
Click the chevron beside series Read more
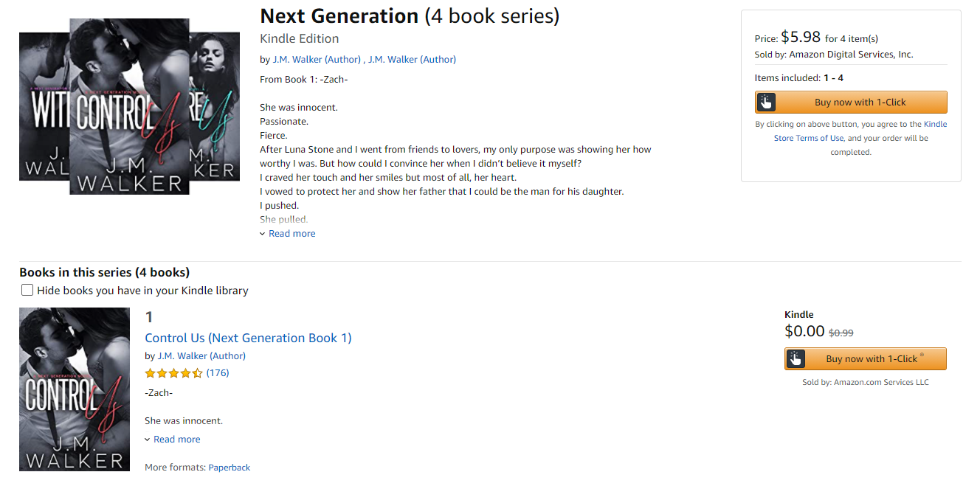click(x=262, y=234)
